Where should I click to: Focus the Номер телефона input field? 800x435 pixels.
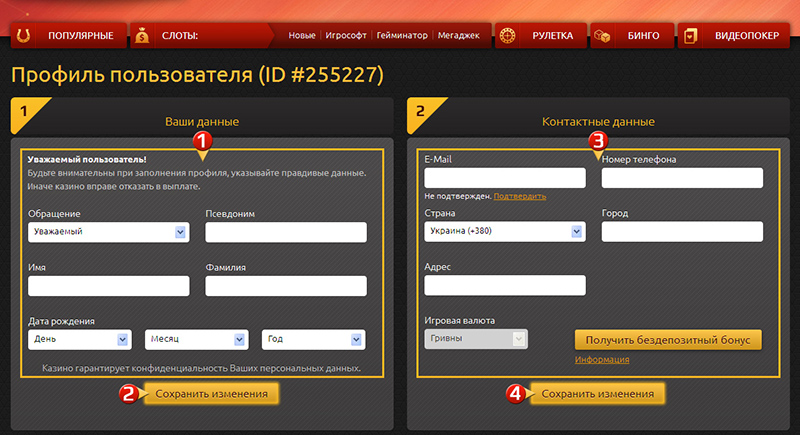pos(682,178)
